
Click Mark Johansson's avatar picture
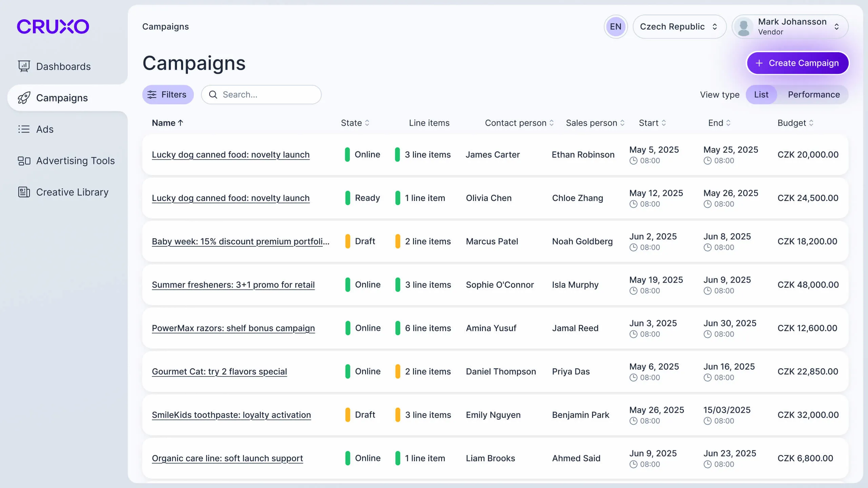point(744,27)
